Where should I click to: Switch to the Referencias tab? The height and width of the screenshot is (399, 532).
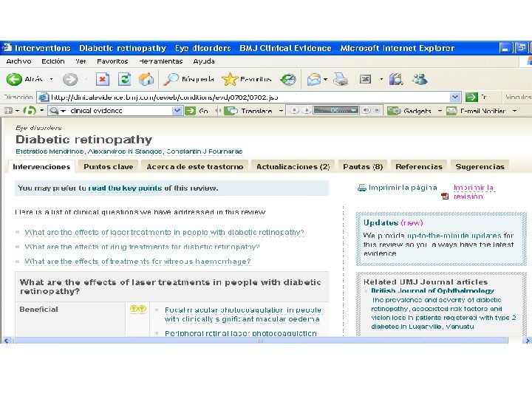click(419, 166)
